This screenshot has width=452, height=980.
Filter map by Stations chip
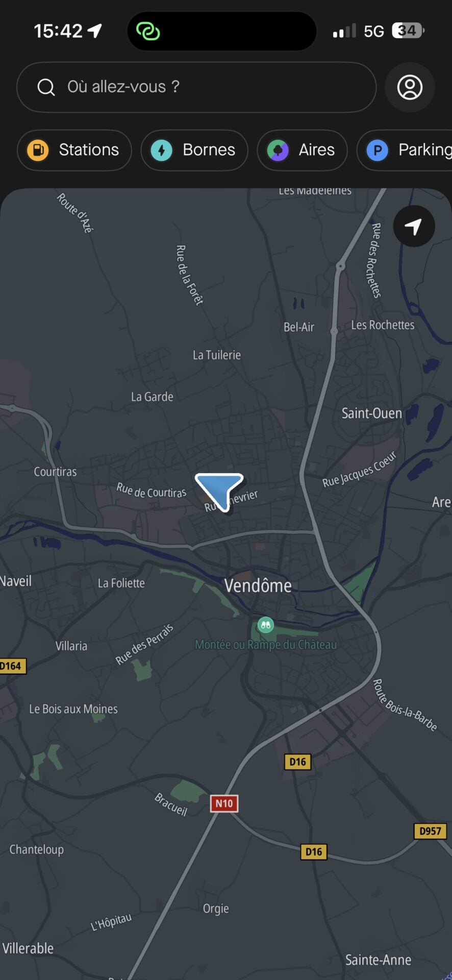74,150
